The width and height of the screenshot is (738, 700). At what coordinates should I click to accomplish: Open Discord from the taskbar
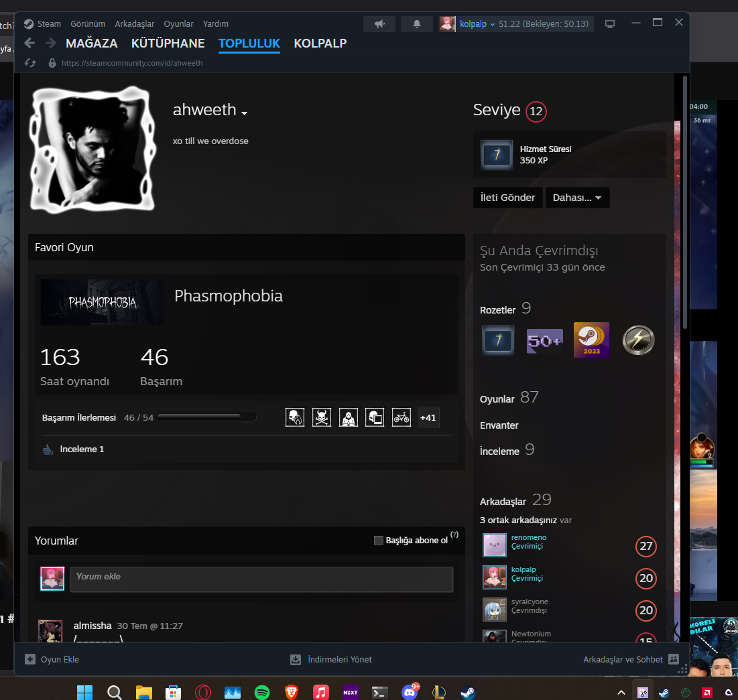click(x=410, y=692)
